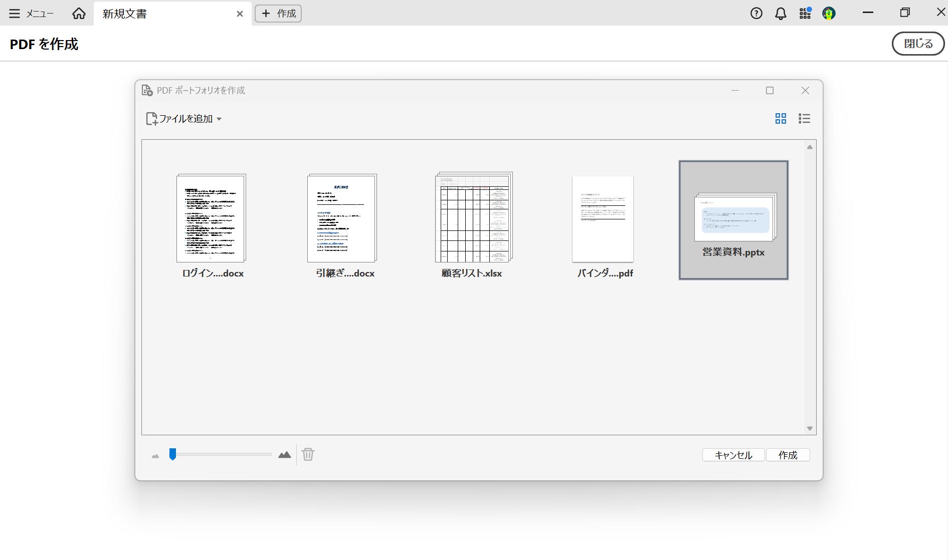This screenshot has height=560, width=948.
Task: Go to the Acrobat home screen
Action: click(x=79, y=13)
